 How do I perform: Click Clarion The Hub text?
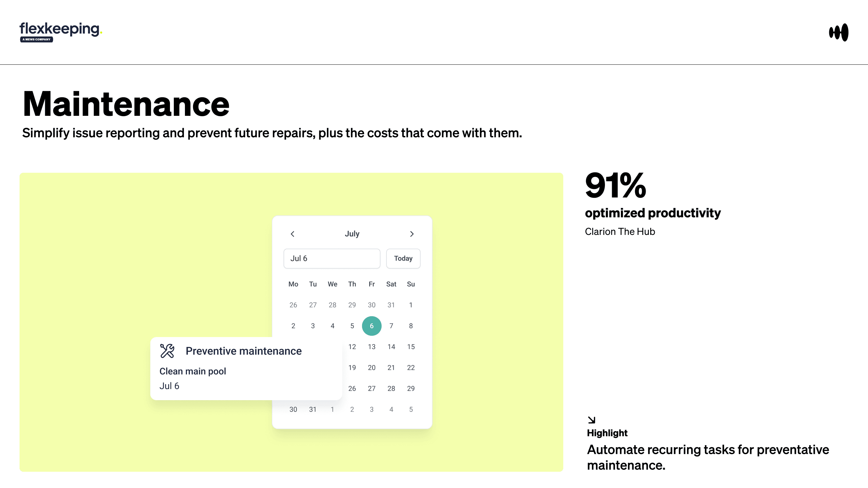(620, 231)
